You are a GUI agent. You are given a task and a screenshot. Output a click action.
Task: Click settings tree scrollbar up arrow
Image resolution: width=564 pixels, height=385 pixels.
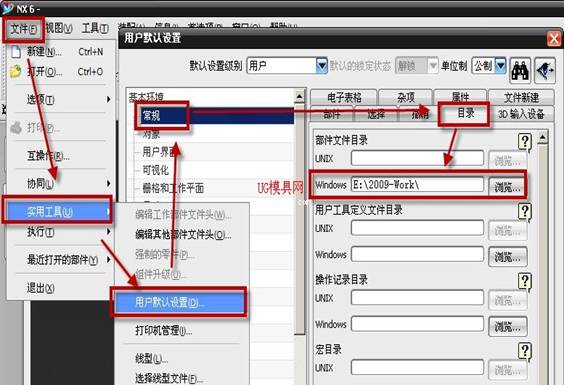pos(300,96)
